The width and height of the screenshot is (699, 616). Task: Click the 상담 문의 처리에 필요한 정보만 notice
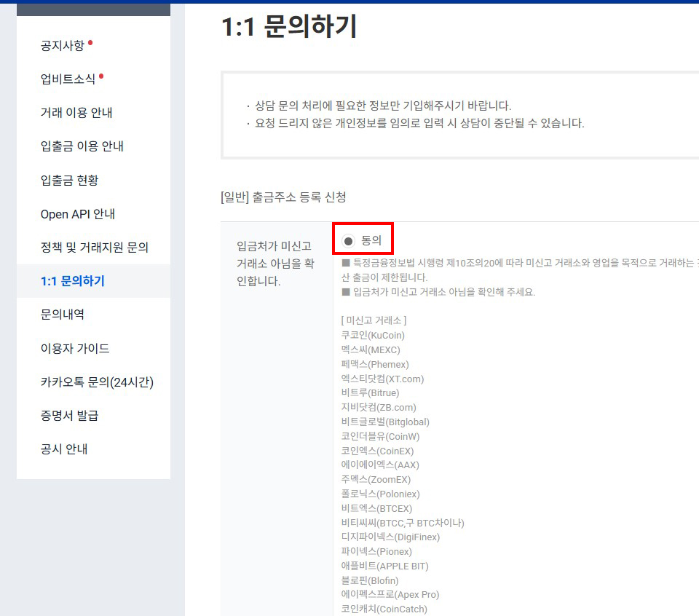point(384,106)
